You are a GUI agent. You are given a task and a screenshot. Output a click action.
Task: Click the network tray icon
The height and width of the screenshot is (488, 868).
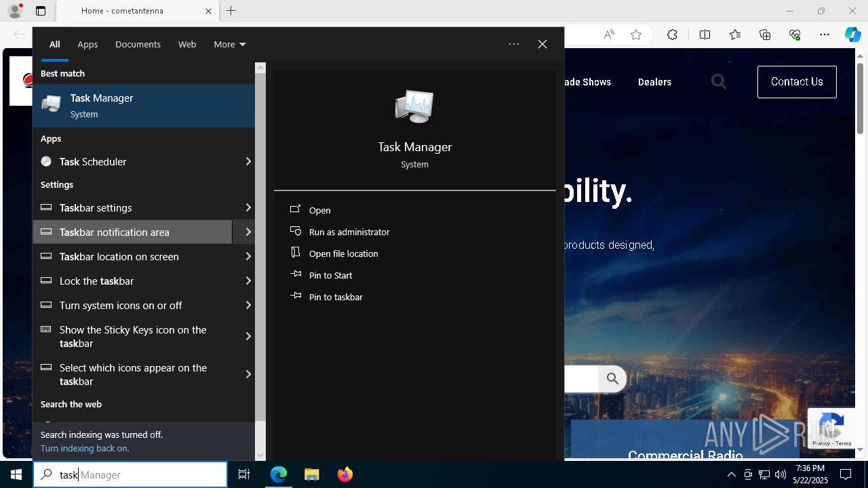pyautogui.click(x=764, y=474)
